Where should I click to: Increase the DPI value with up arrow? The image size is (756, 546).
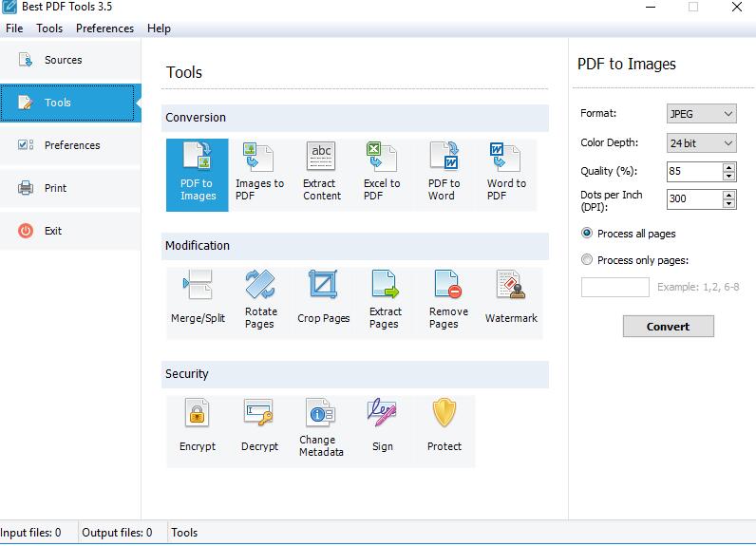(x=729, y=195)
